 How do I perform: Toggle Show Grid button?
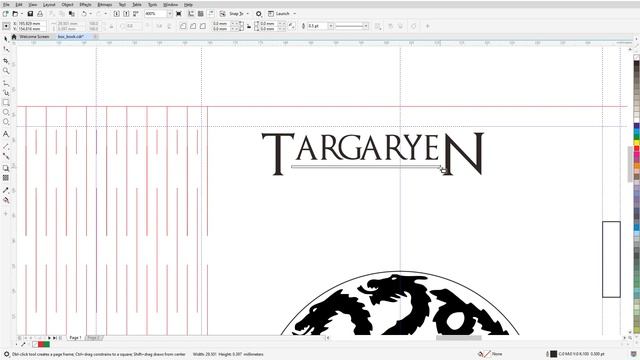click(x=200, y=14)
